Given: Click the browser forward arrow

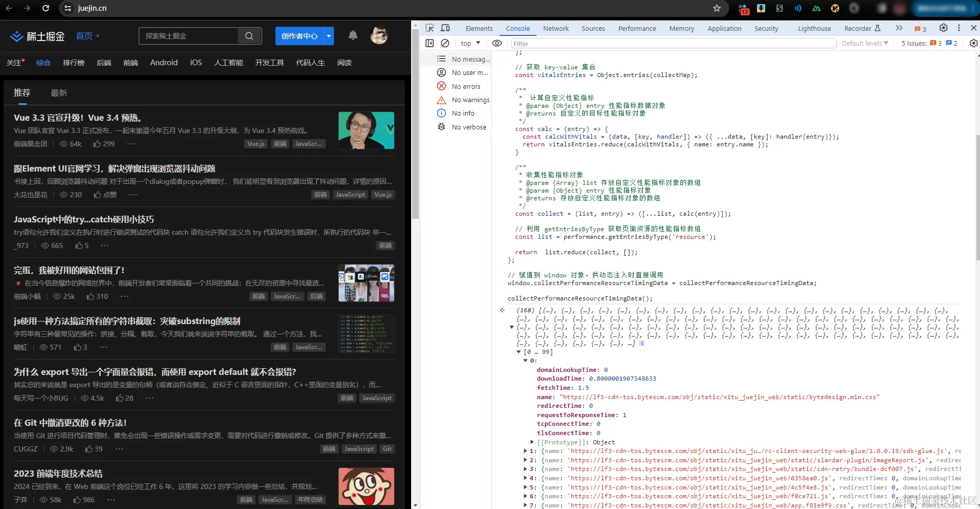Looking at the screenshot, I should (x=27, y=8).
